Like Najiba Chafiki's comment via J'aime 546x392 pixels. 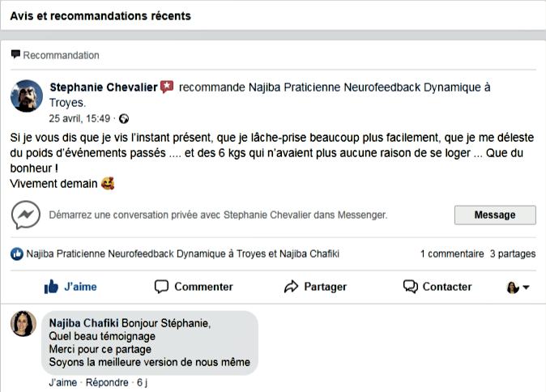pos(62,381)
